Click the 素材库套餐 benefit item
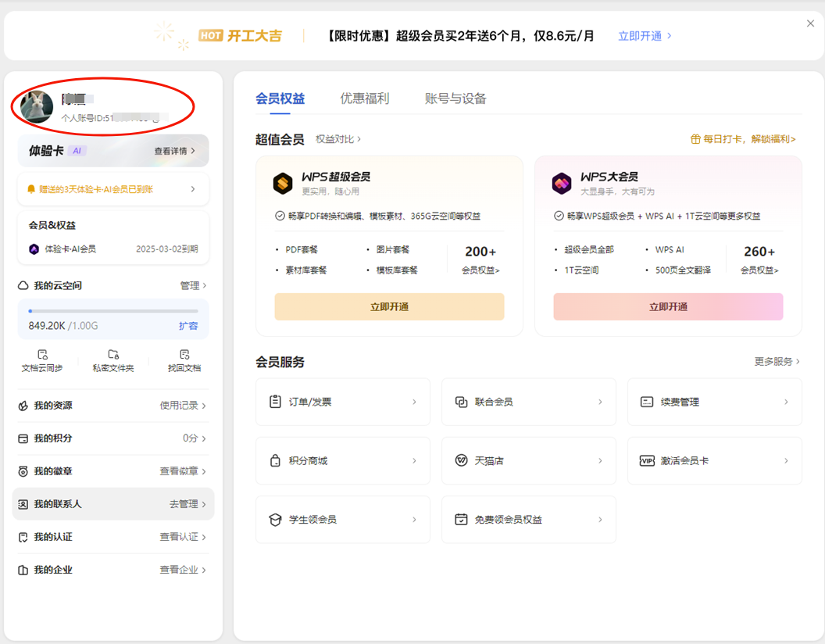This screenshot has height=644, width=825. (305, 270)
